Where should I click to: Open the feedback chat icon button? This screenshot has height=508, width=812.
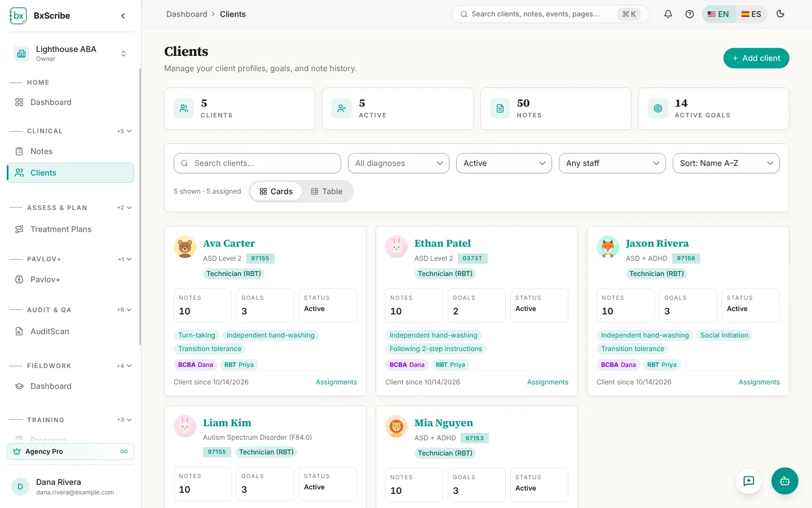coord(749,481)
